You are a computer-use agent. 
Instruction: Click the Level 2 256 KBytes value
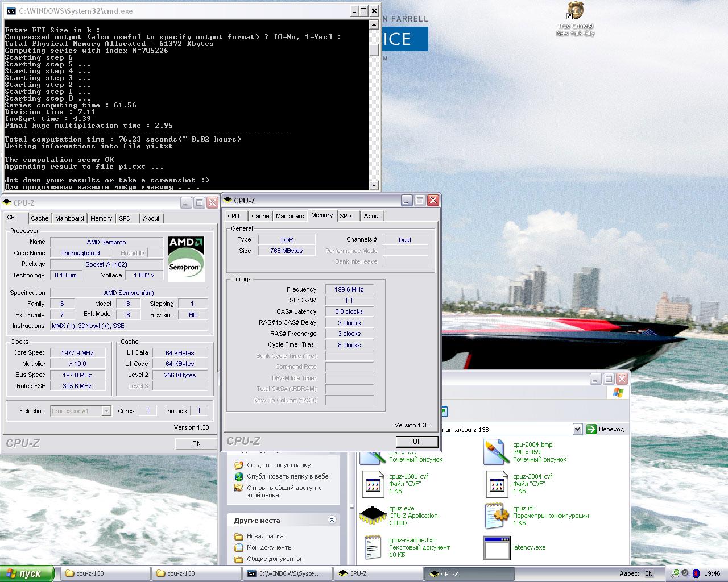click(180, 375)
